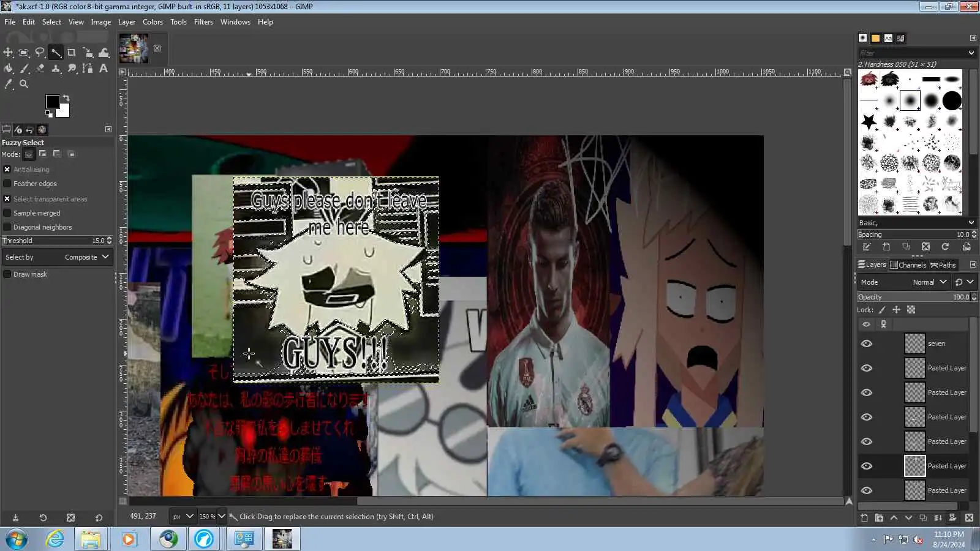Select the Fuzzy Select wand tool

click(x=56, y=53)
